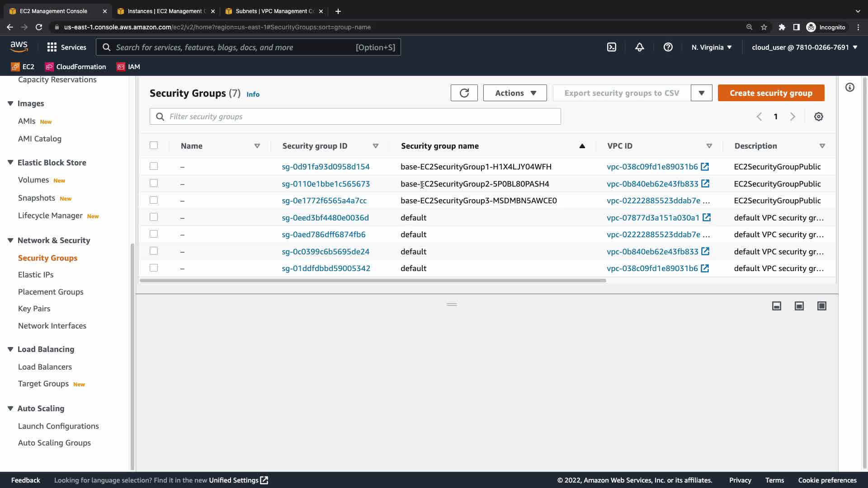The image size is (868, 488).
Task: Toggle the select-all header checkbox
Action: 154,145
